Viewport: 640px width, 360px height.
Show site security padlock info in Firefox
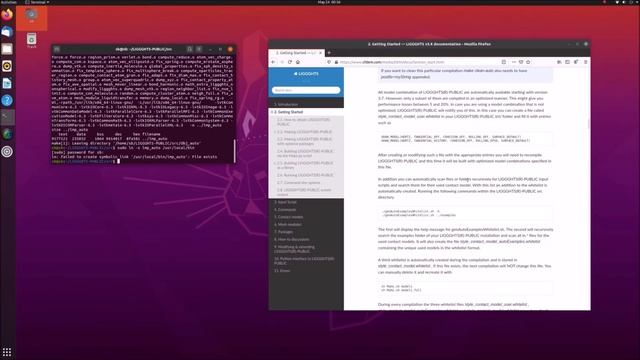(336, 62)
